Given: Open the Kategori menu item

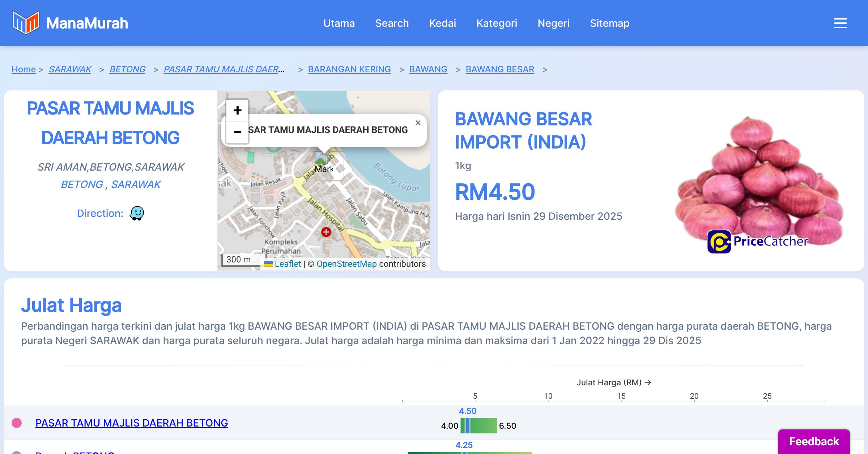Looking at the screenshot, I should [497, 23].
